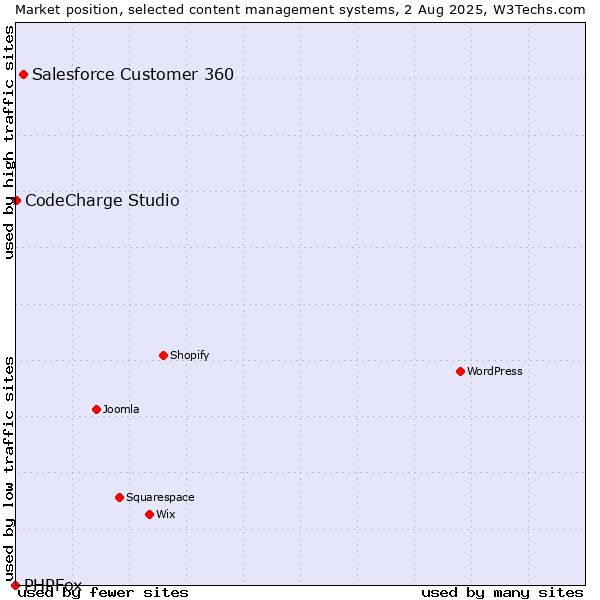Click 'used by low traffic sites' axis label
The height and width of the screenshot is (600, 600).
click(8, 470)
